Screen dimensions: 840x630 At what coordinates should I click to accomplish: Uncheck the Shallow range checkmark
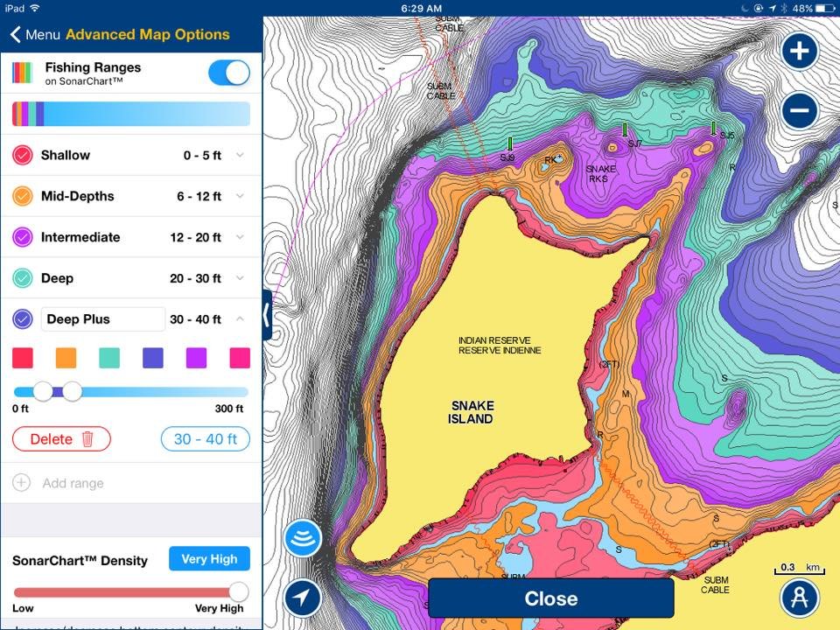coord(23,156)
